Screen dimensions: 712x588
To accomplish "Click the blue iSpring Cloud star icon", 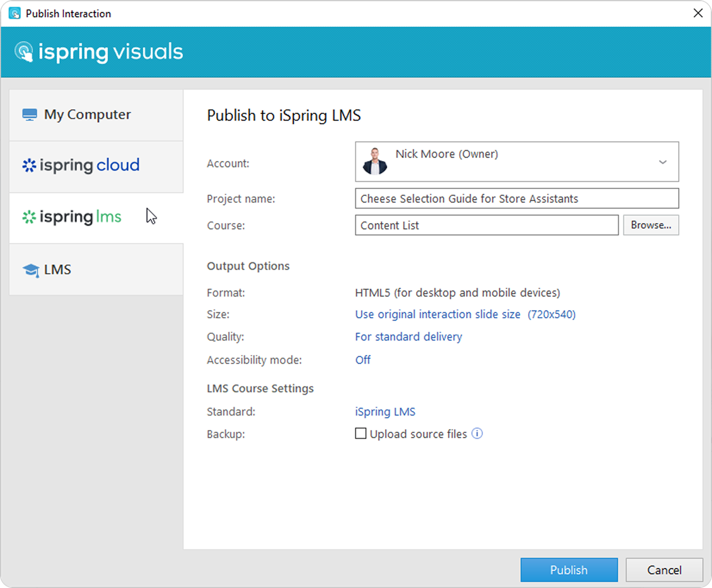I will click(29, 166).
